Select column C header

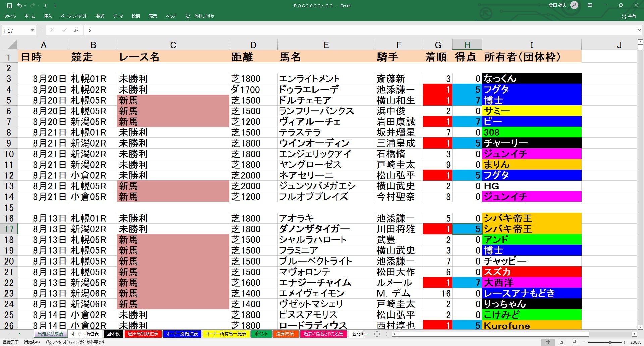click(173, 45)
